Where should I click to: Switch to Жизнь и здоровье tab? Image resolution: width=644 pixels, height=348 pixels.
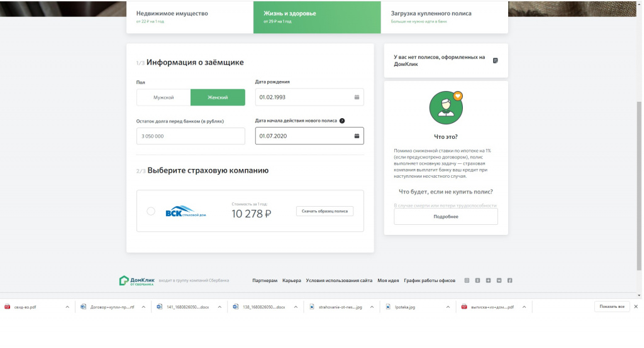coord(317,17)
